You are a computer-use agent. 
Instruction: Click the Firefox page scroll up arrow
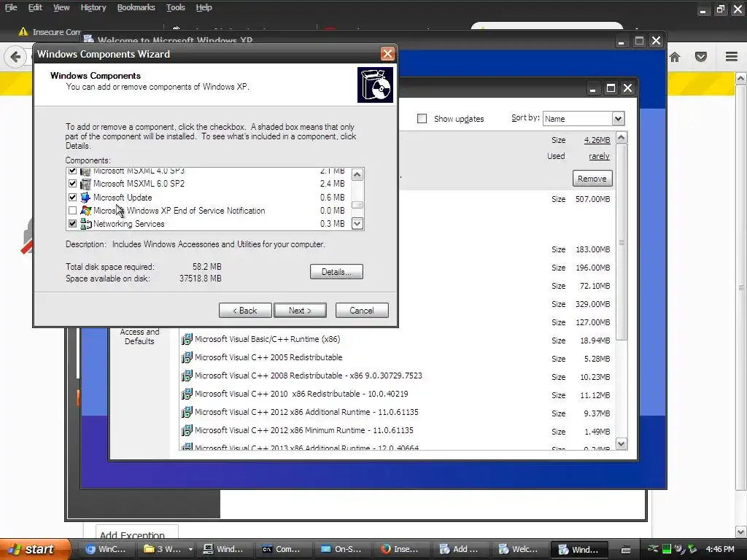[741, 79]
